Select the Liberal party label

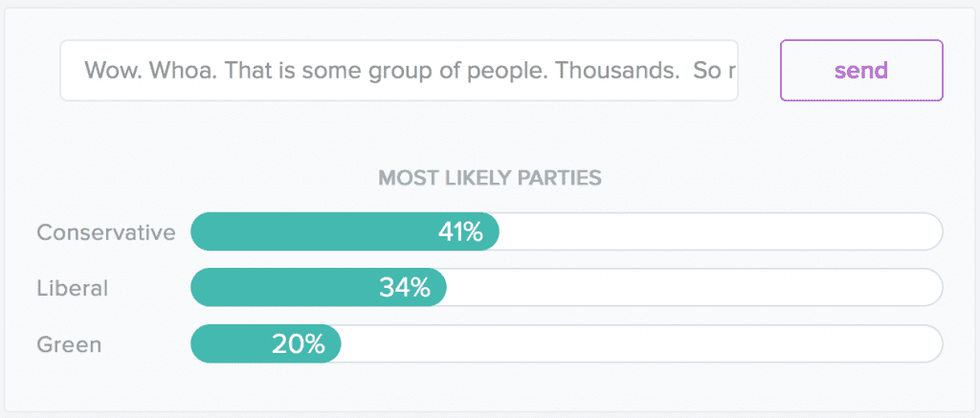tap(73, 288)
